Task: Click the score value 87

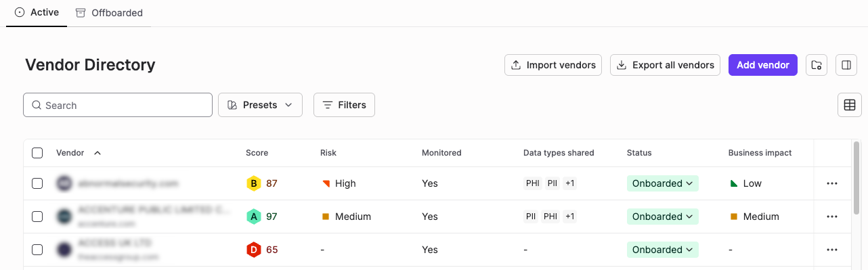Action: (x=272, y=183)
